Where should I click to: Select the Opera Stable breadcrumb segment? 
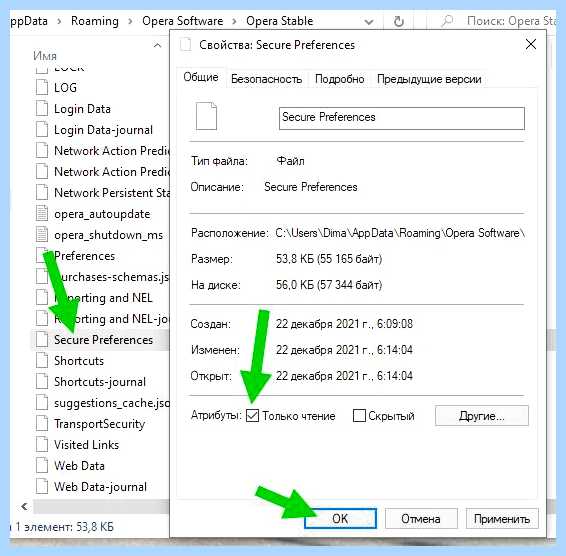pyautogui.click(x=279, y=21)
